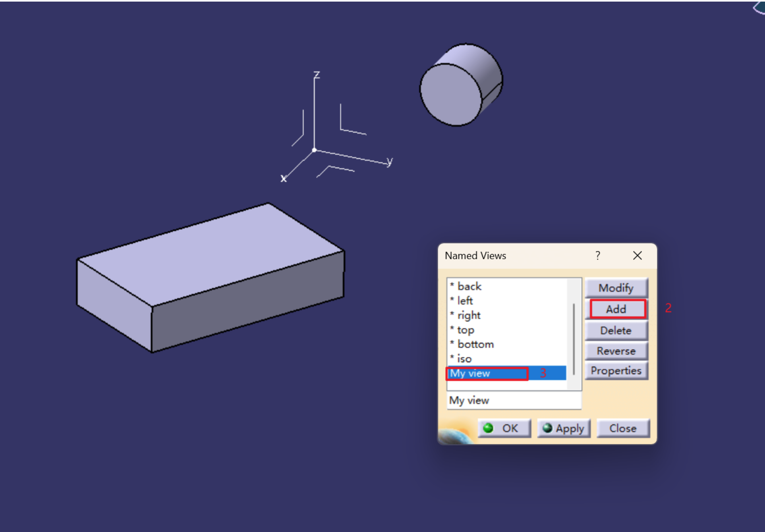
Task: Click the Apply button
Action: coord(564,428)
